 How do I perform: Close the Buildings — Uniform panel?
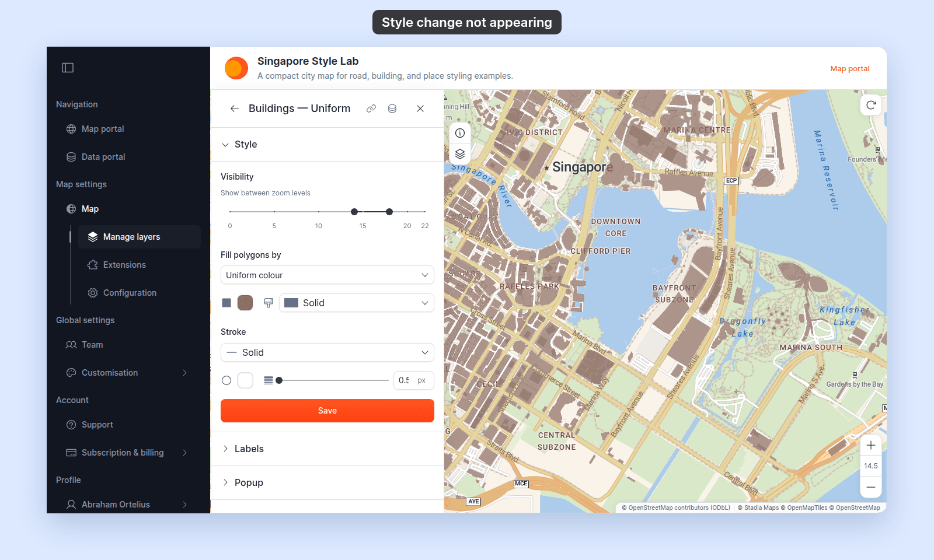pos(420,108)
